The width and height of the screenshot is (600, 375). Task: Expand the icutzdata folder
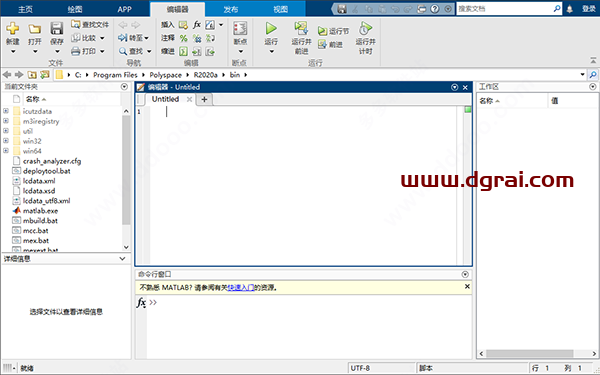coord(6,111)
